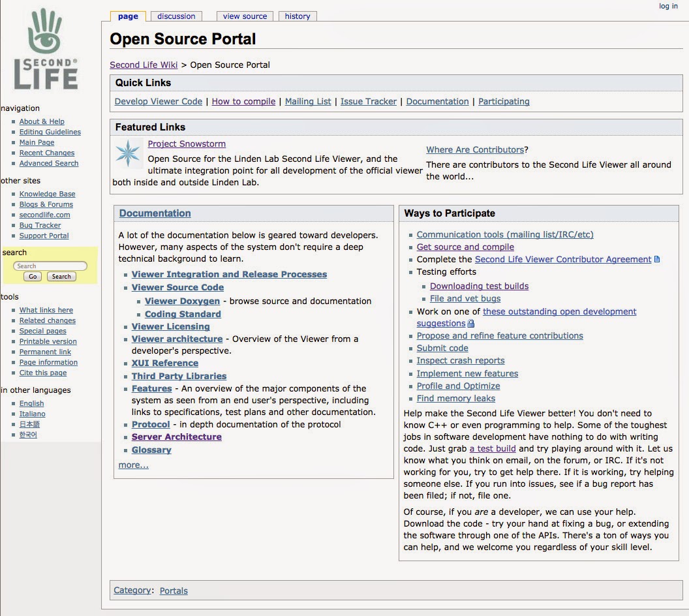Open the Portals category link

tap(174, 591)
